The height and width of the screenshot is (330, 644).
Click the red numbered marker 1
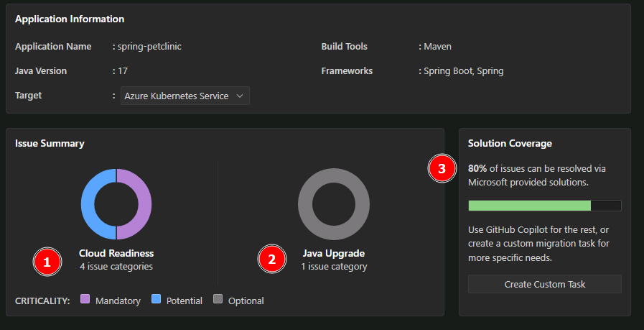(x=47, y=262)
